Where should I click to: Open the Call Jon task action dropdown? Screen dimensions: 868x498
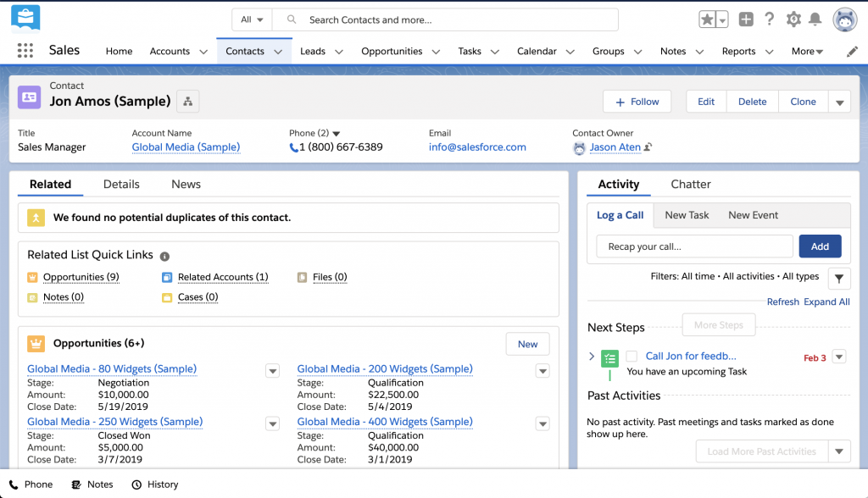[839, 357]
